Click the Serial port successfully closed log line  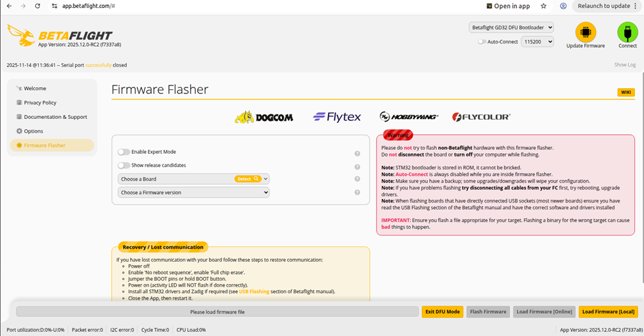tap(66, 65)
